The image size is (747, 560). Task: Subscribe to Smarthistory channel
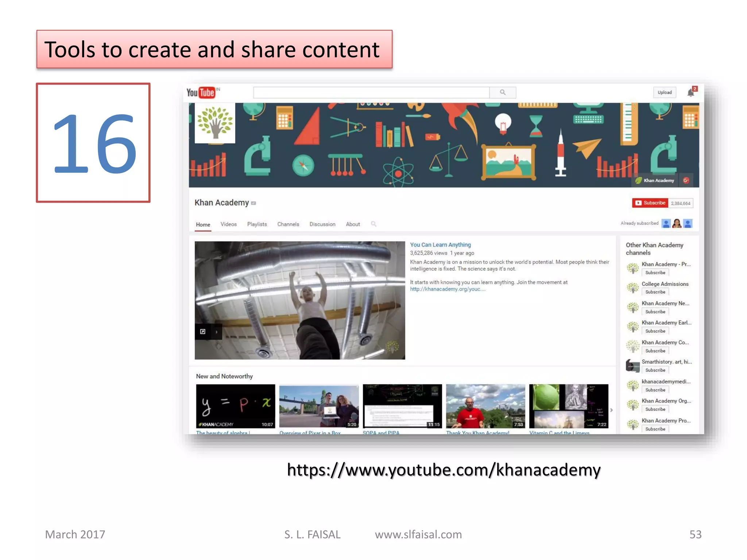655,370
